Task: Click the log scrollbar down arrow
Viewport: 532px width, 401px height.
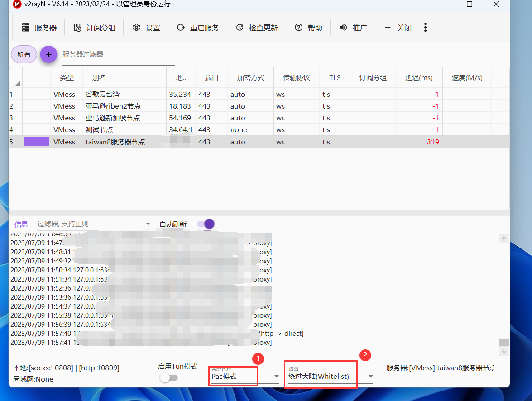Action: click(x=504, y=352)
